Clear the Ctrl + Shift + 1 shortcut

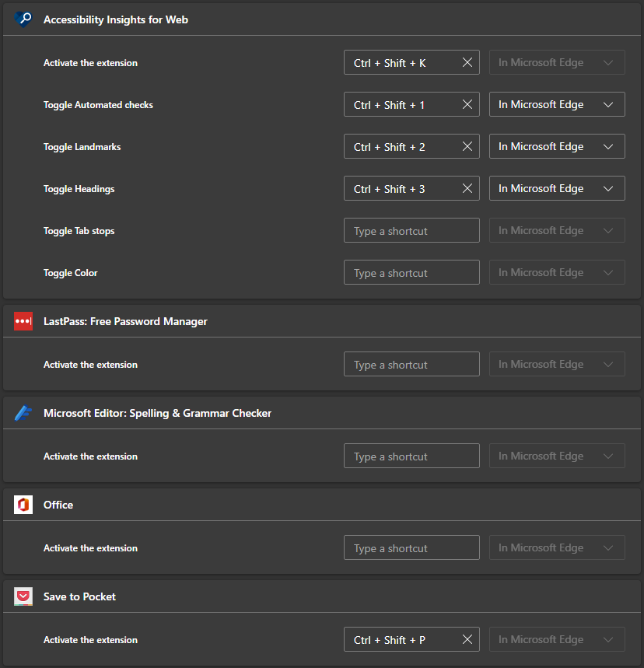(x=467, y=104)
